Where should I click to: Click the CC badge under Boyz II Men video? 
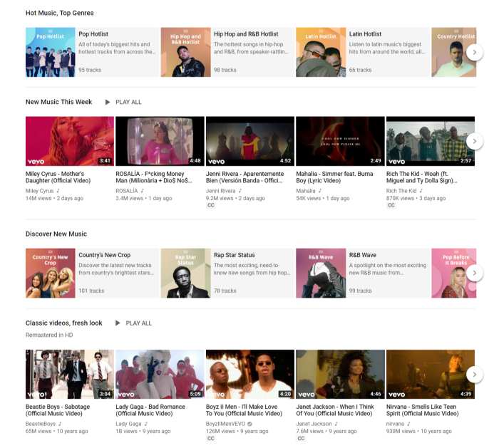[x=211, y=439]
